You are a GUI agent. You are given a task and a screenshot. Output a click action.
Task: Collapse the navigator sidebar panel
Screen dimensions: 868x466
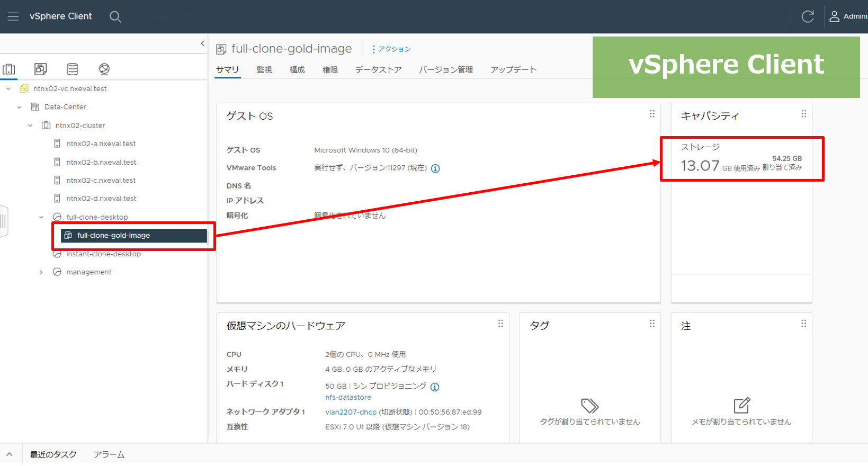202,43
